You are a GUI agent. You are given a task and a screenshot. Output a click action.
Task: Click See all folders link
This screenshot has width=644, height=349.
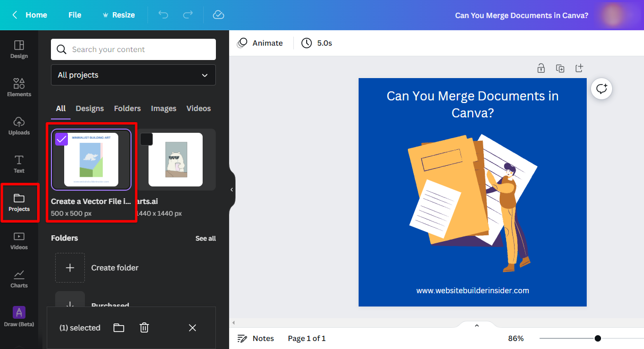[205, 239]
